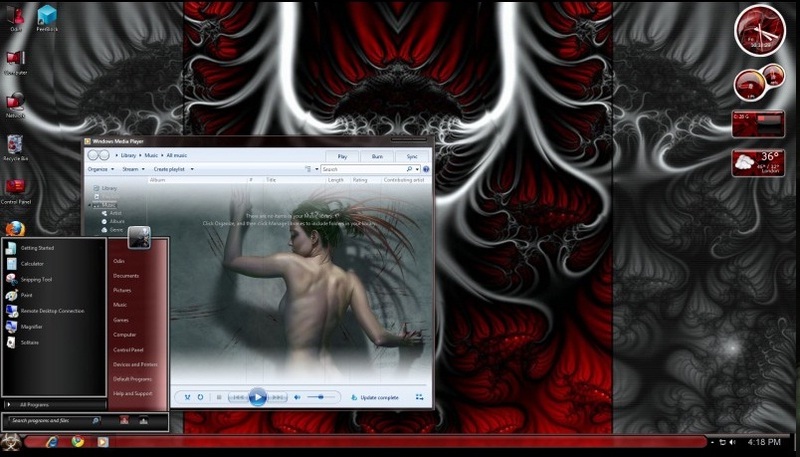Open Remote Desktop Connection from Start menu
Image resolution: width=800 pixels, height=457 pixels.
[x=54, y=311]
